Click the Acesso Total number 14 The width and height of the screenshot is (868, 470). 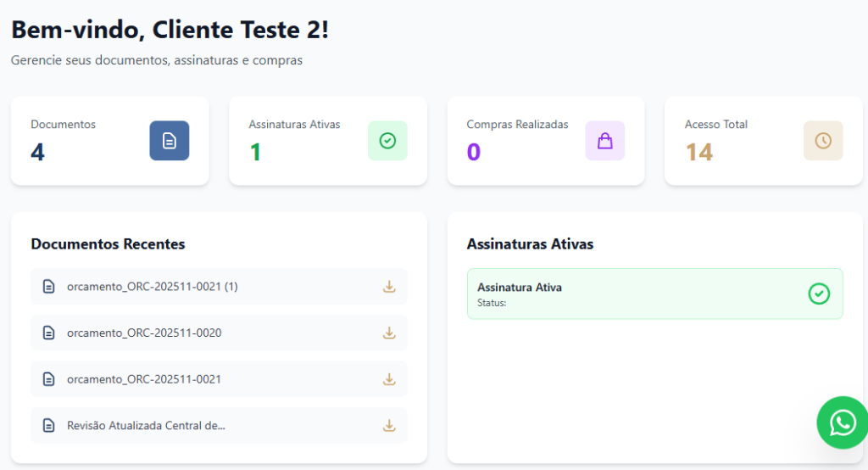tap(698, 152)
